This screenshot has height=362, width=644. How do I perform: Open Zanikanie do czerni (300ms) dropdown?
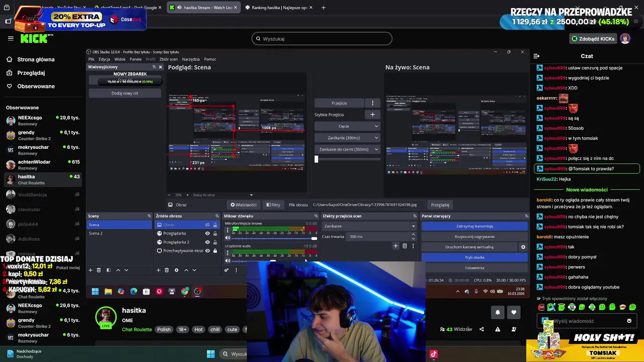(x=347, y=149)
